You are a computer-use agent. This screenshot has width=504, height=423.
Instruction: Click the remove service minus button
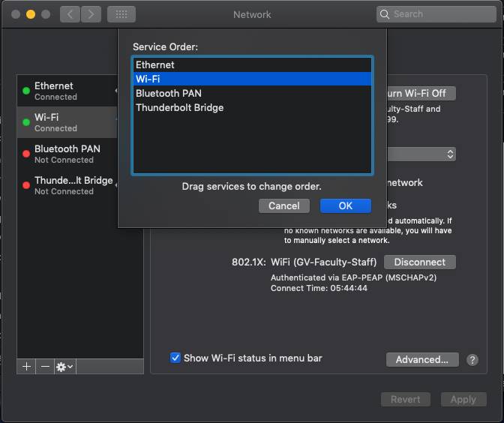coord(45,367)
